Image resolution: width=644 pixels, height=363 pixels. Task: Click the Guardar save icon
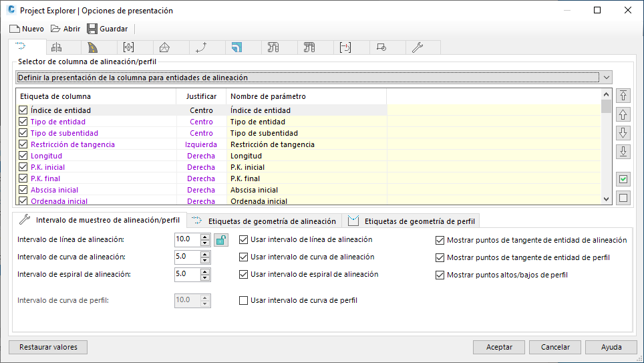pos(92,29)
